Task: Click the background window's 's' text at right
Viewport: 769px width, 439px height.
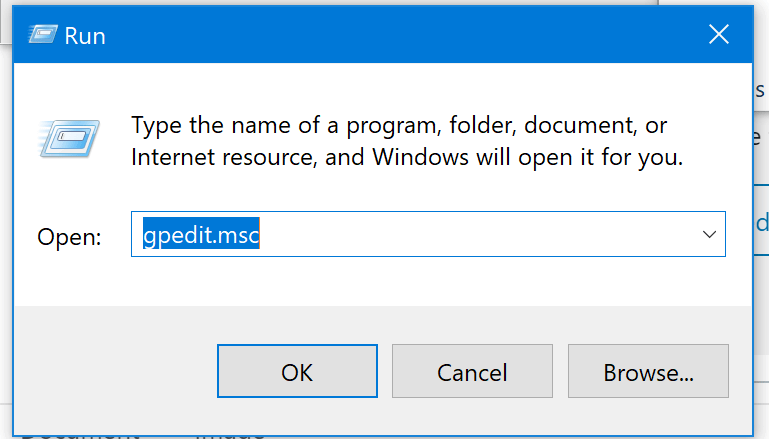Action: [760, 90]
